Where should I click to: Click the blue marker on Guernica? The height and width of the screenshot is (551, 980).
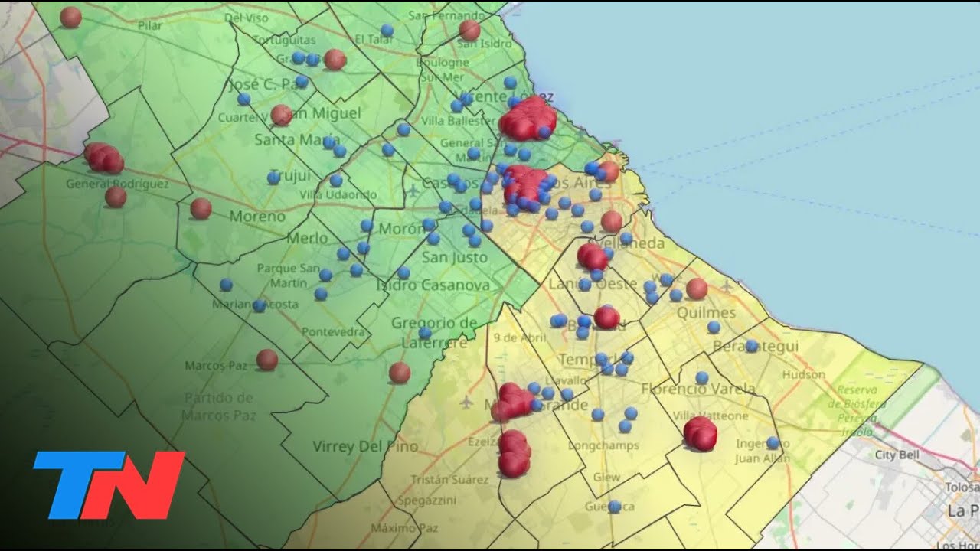(614, 506)
